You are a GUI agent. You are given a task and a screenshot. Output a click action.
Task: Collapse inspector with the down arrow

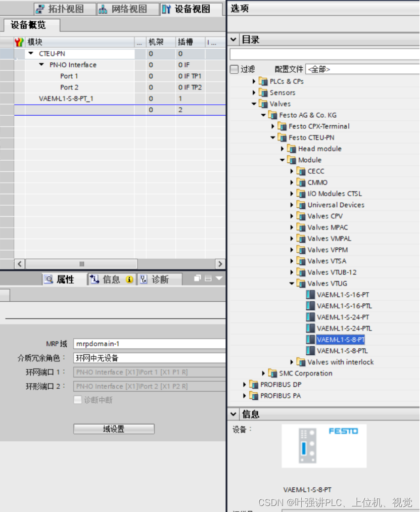tap(219, 278)
